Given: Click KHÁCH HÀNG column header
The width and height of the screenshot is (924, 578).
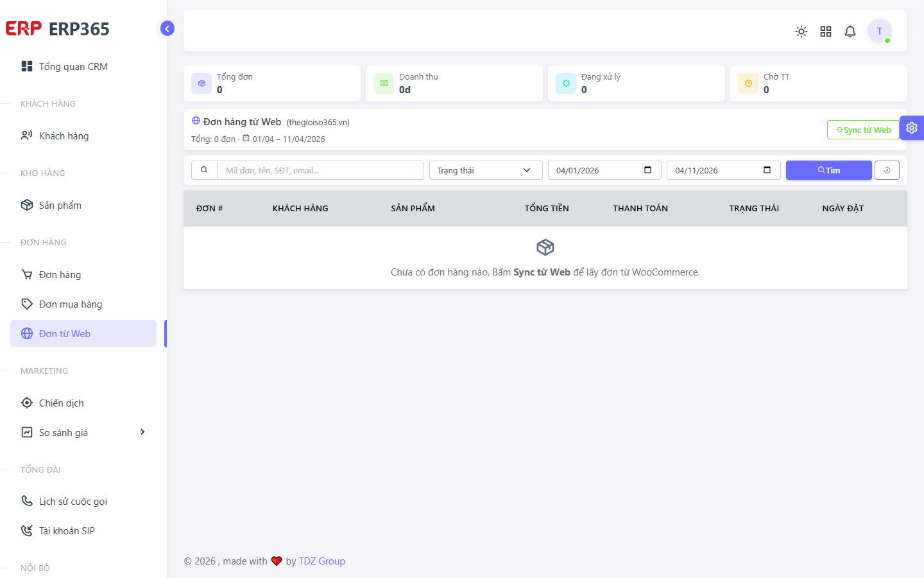Looking at the screenshot, I should coord(300,208).
